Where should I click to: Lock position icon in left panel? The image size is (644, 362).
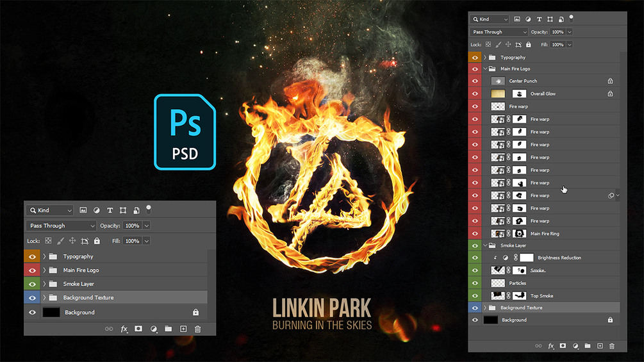(72, 241)
